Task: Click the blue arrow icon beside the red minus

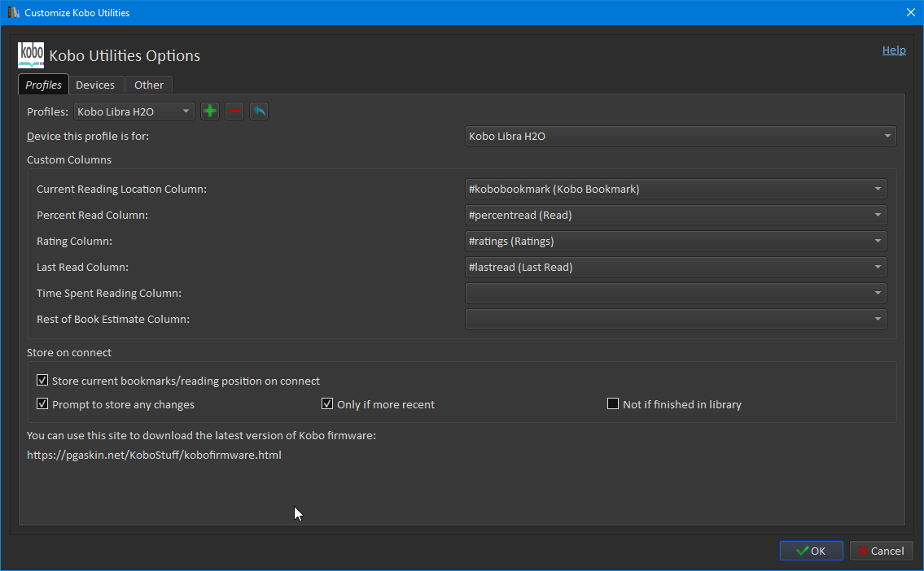Action: tap(259, 111)
